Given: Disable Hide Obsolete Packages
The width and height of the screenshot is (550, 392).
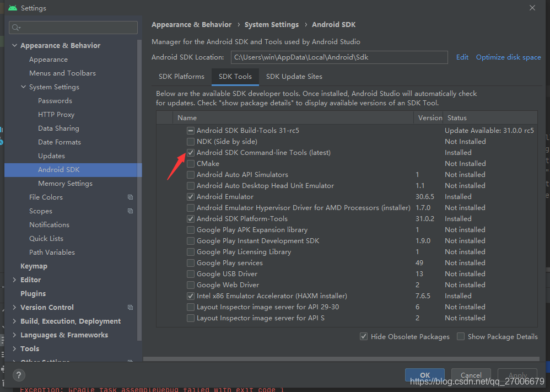Looking at the screenshot, I should 364,336.
